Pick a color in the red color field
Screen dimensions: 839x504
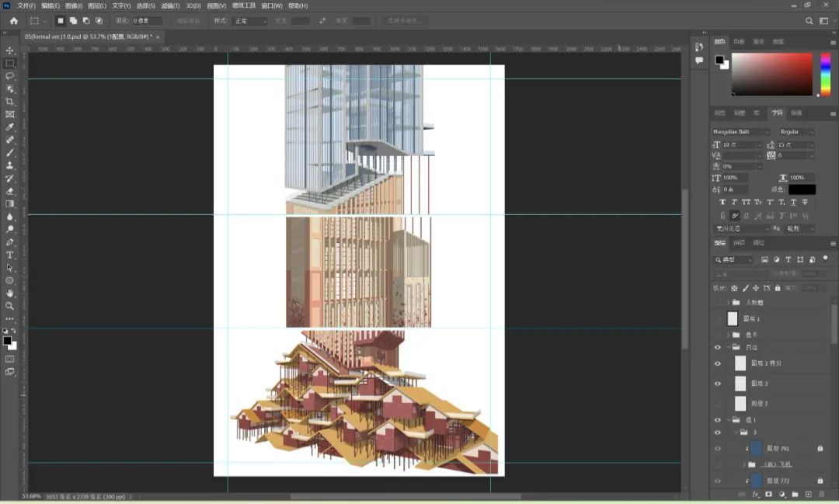(772, 74)
